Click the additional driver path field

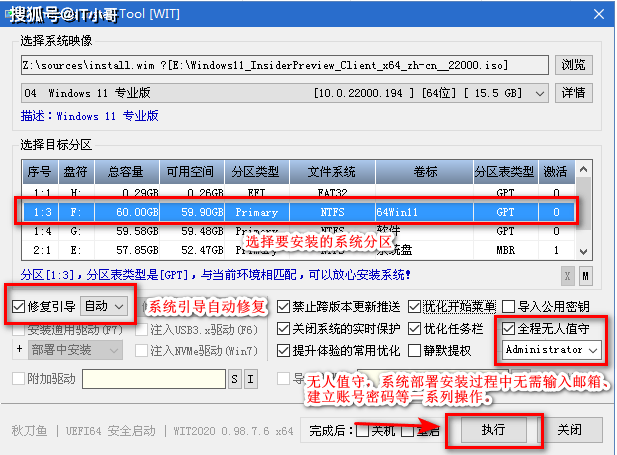[154, 379]
